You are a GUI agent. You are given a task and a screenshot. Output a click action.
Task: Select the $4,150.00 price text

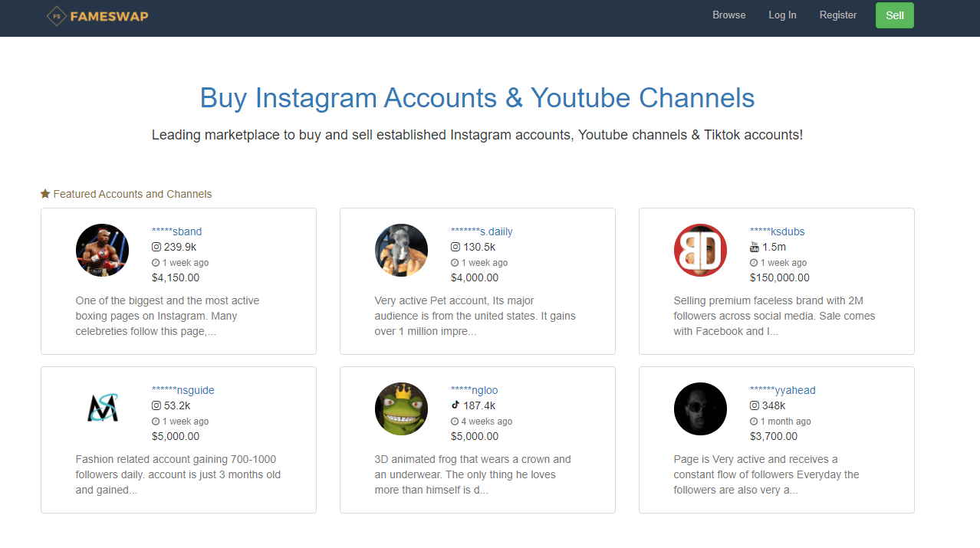tap(176, 277)
